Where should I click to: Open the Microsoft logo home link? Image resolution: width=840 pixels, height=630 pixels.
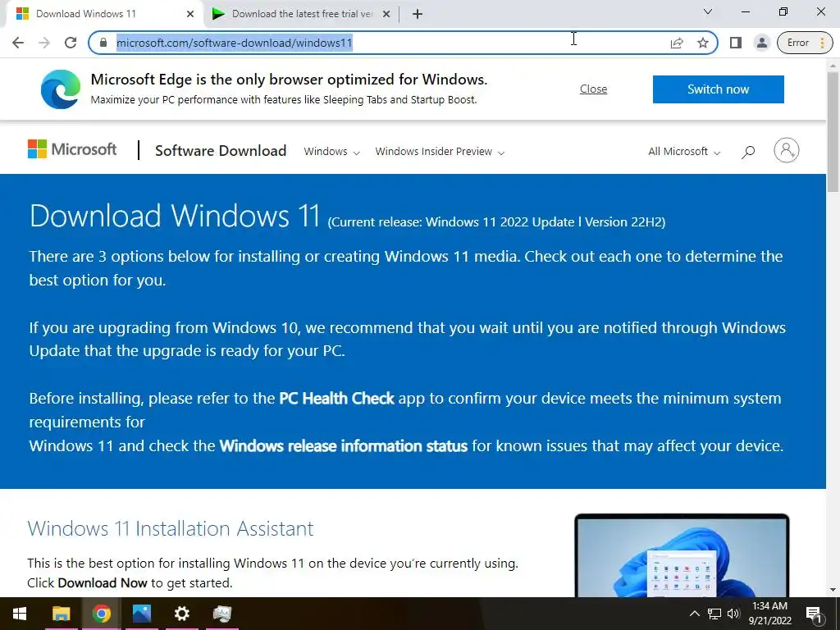click(72, 149)
